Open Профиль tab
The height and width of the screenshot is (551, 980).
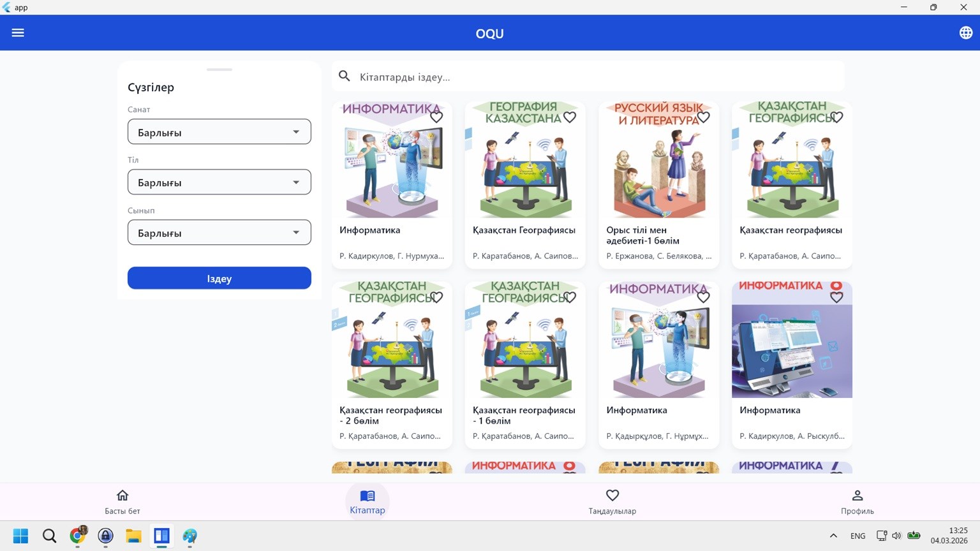pyautogui.click(x=857, y=501)
